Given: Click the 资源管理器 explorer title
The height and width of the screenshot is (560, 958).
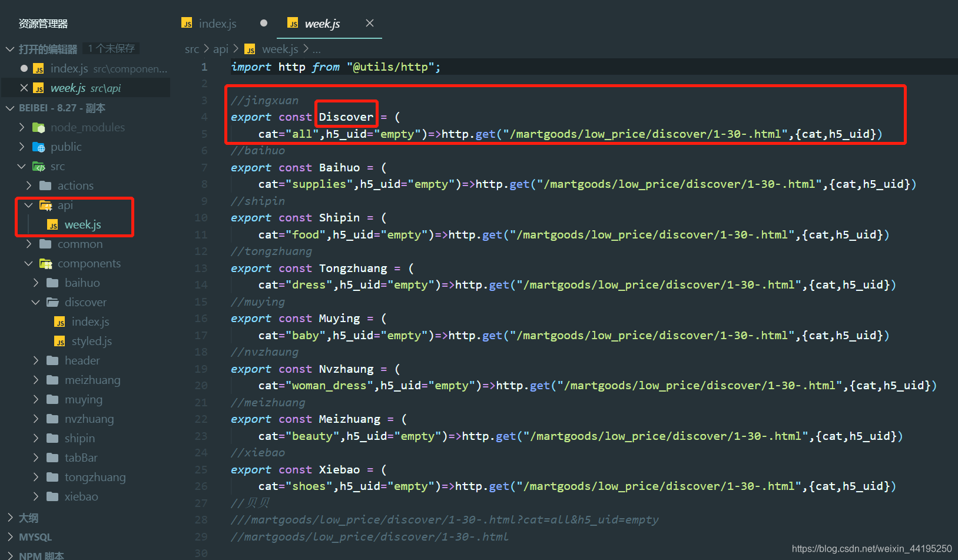Looking at the screenshot, I should pos(43,24).
